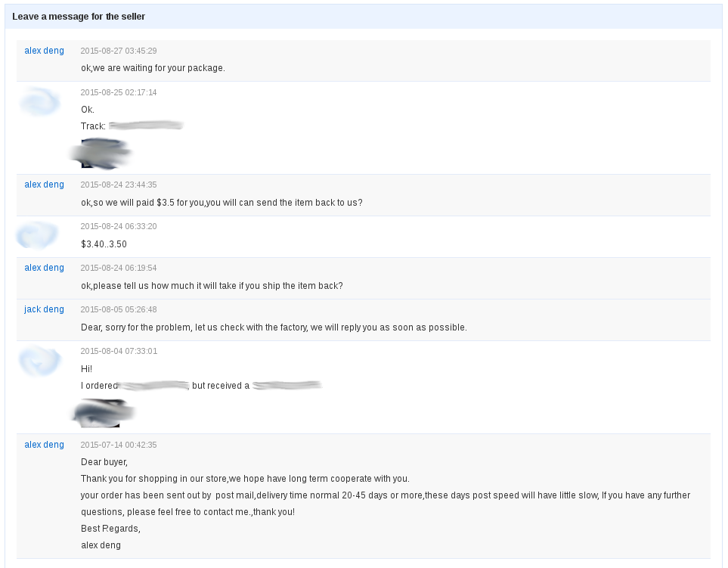Click the blurred item name after 'I ordered'
Screen dimensions: 728x568
pyautogui.click(x=154, y=386)
